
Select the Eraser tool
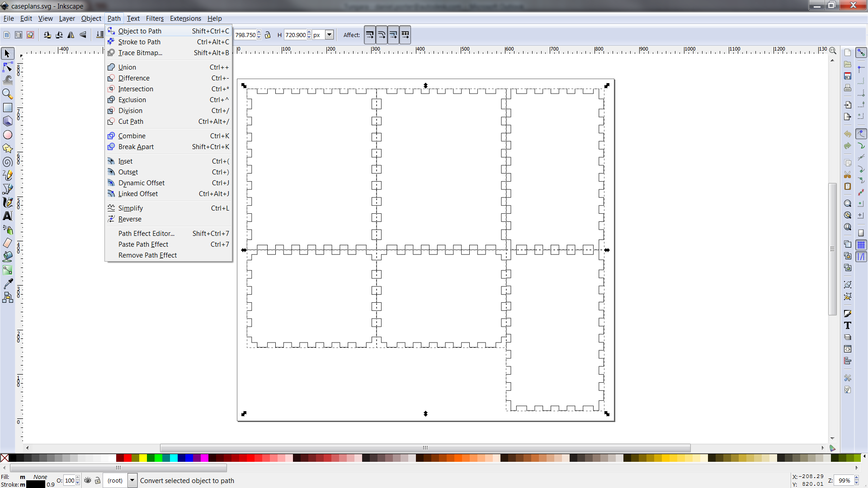(x=7, y=243)
